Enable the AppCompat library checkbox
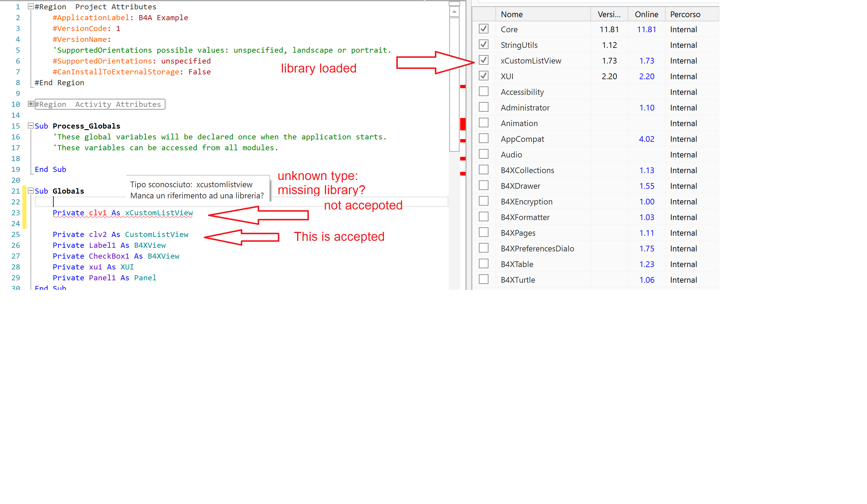 click(x=483, y=138)
